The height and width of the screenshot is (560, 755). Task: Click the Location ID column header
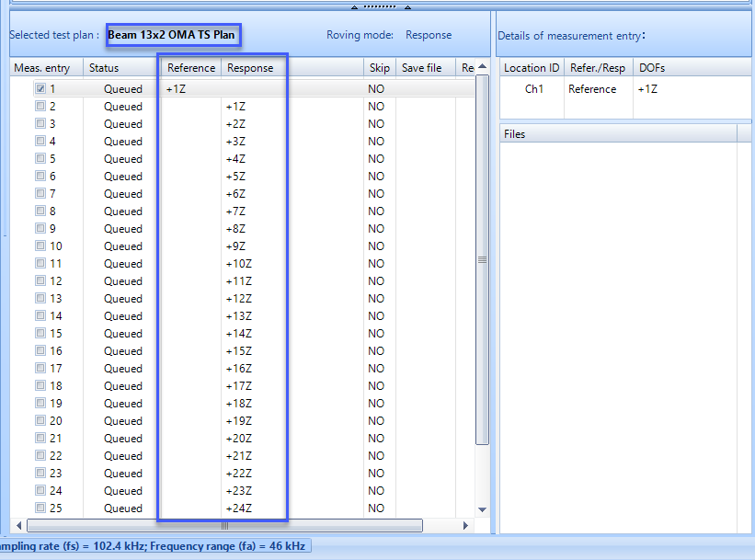[531, 66]
